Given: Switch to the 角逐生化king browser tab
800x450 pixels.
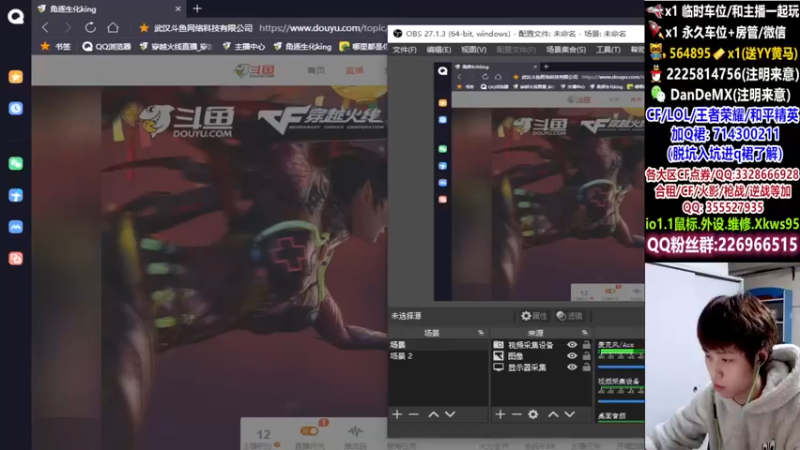Looking at the screenshot, I should click(x=108, y=9).
